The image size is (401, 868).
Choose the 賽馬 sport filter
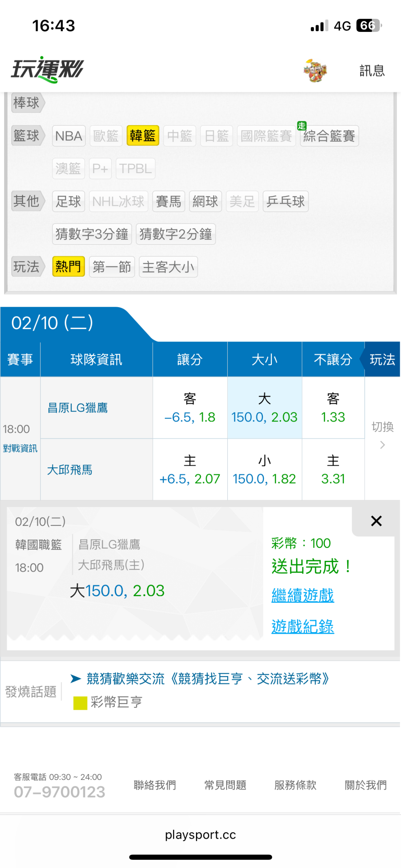tap(169, 201)
